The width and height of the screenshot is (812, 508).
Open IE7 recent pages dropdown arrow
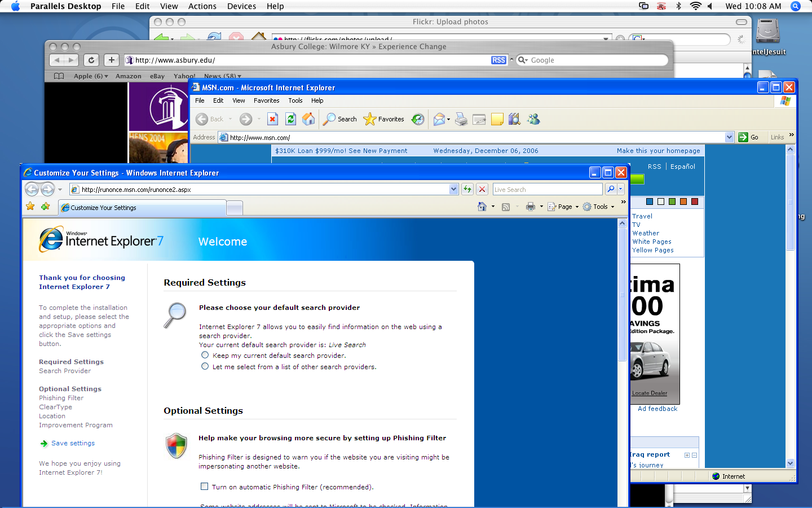tap(60, 190)
